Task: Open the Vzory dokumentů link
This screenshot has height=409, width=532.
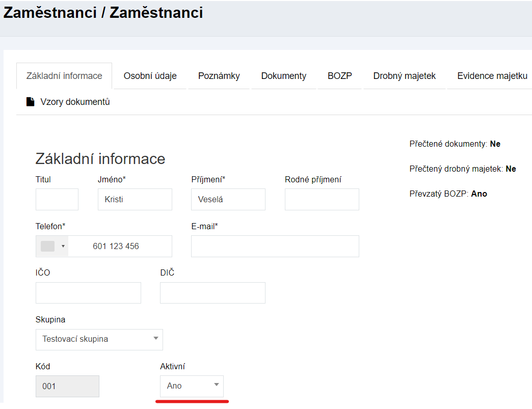Action: pyautogui.click(x=75, y=102)
